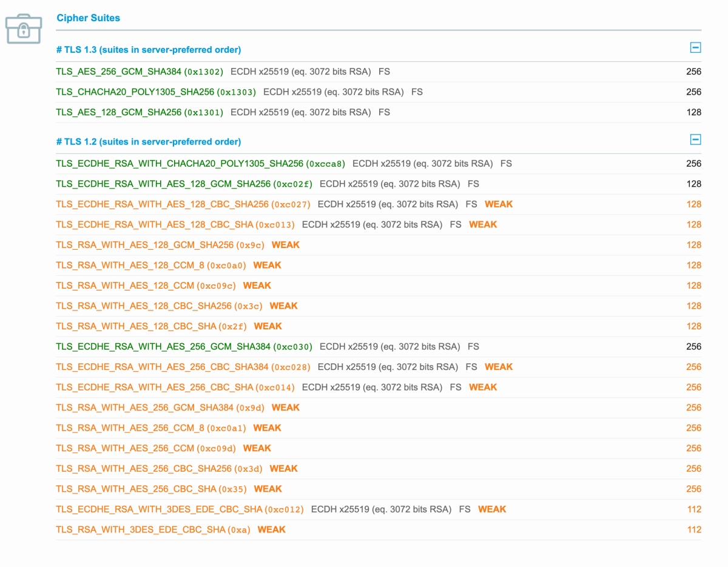The image size is (728, 567).
Task: Click the 0xc012 hex code of 3DES suite
Action: [x=285, y=510]
